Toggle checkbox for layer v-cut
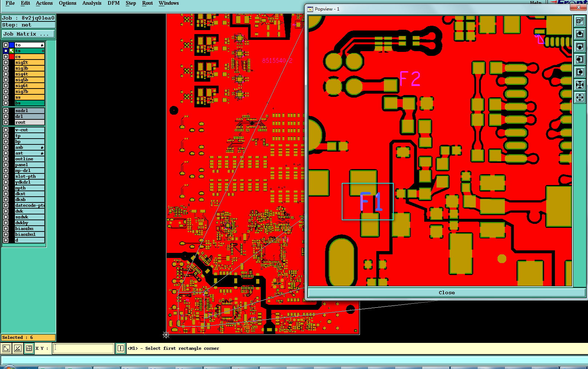This screenshot has height=369, width=588. click(6, 130)
